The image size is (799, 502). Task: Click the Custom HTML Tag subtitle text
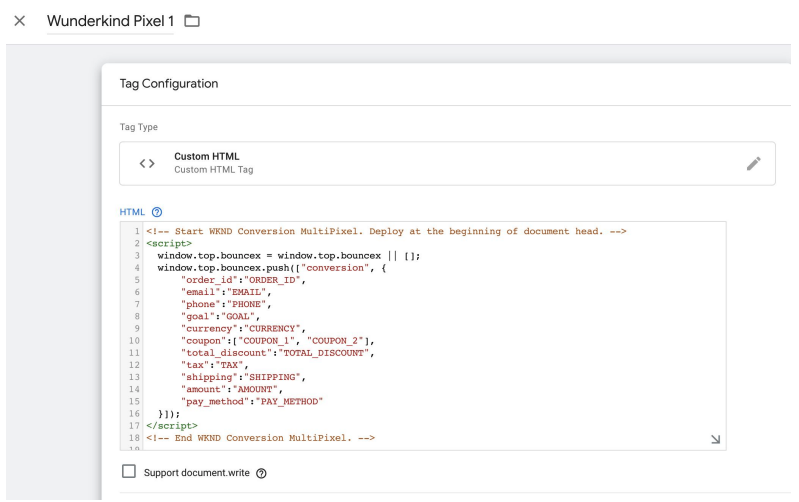tap(214, 170)
